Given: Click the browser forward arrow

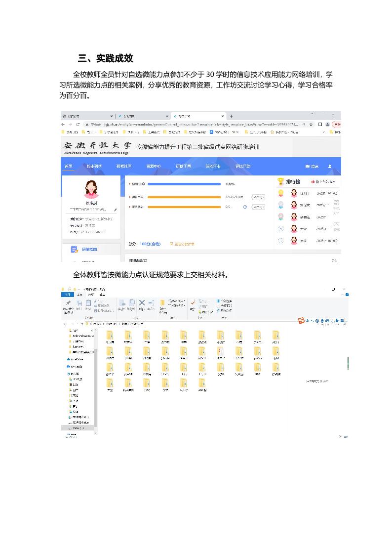Looking at the screenshot, I should pyautogui.click(x=70, y=125).
